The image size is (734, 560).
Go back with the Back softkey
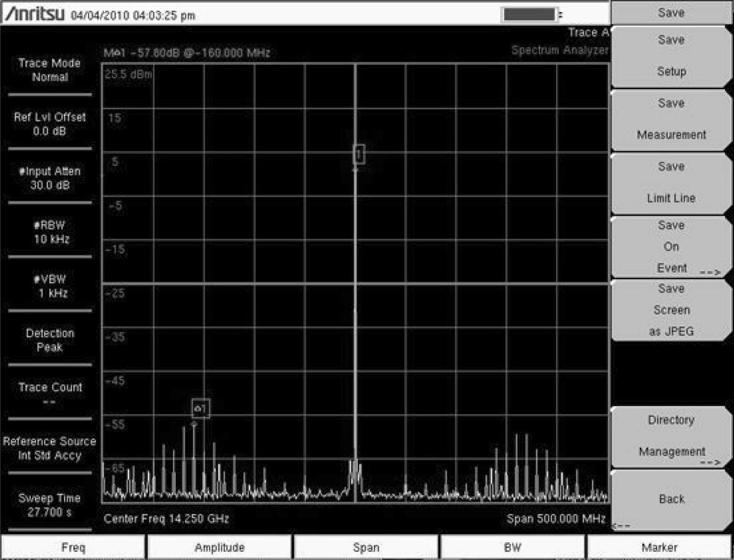671,499
